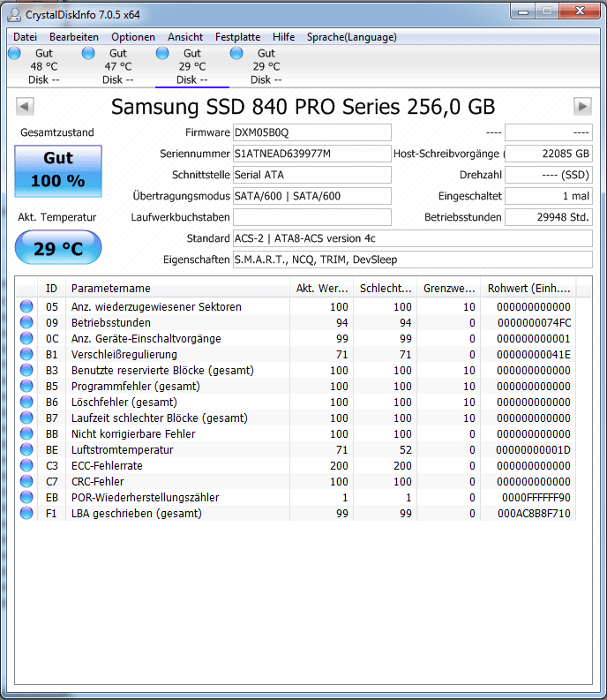Click the status orb of row 0C
Image resolution: width=607 pixels, height=700 pixels.
point(26,338)
